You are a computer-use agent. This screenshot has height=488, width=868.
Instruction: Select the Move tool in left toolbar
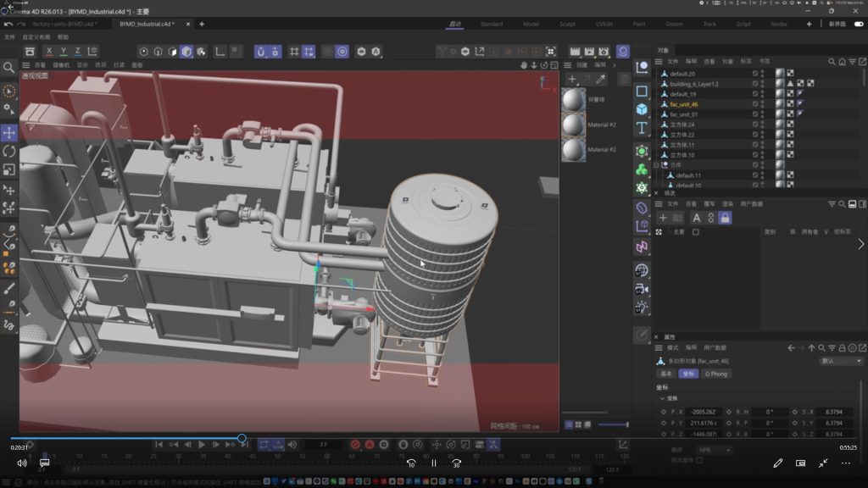point(9,133)
